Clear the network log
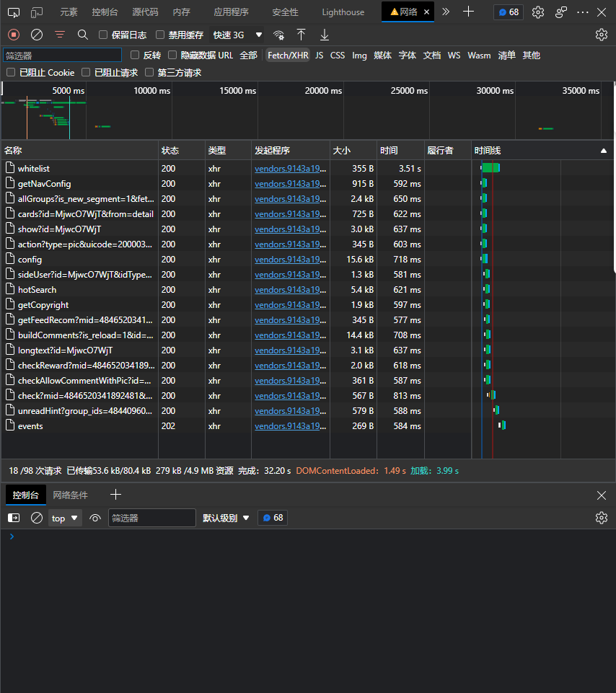Image resolution: width=616 pixels, height=693 pixels. tap(37, 35)
